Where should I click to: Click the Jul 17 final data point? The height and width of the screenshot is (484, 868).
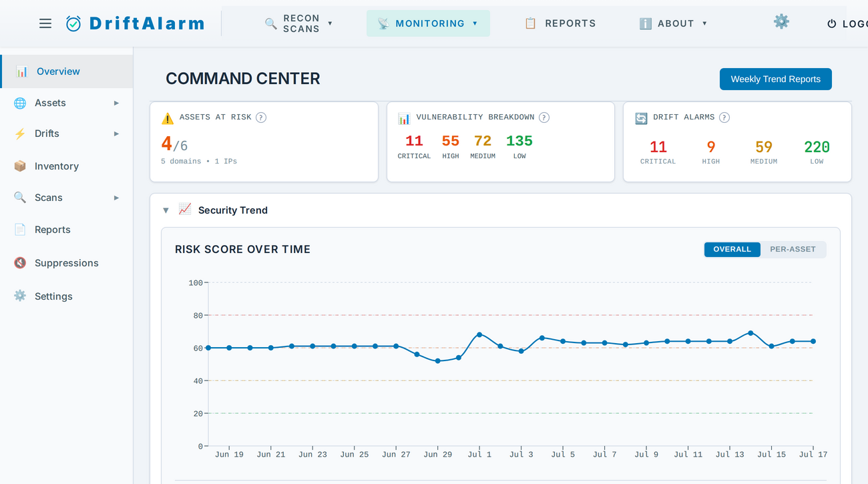[813, 341]
